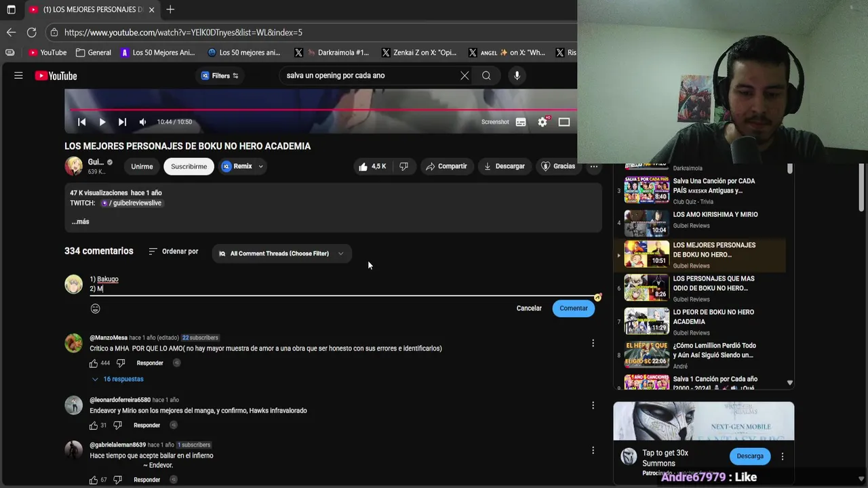Open a new browser tab
The width and height of the screenshot is (868, 488).
170,9
